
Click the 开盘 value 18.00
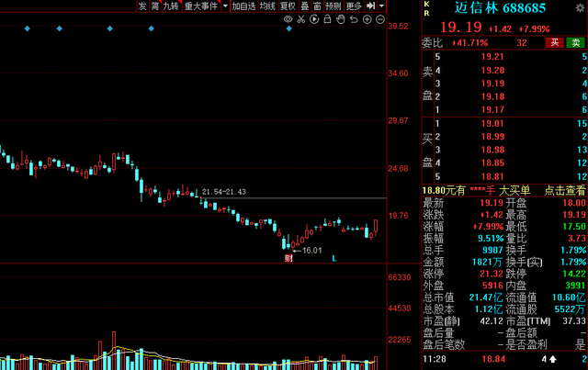pyautogui.click(x=573, y=203)
